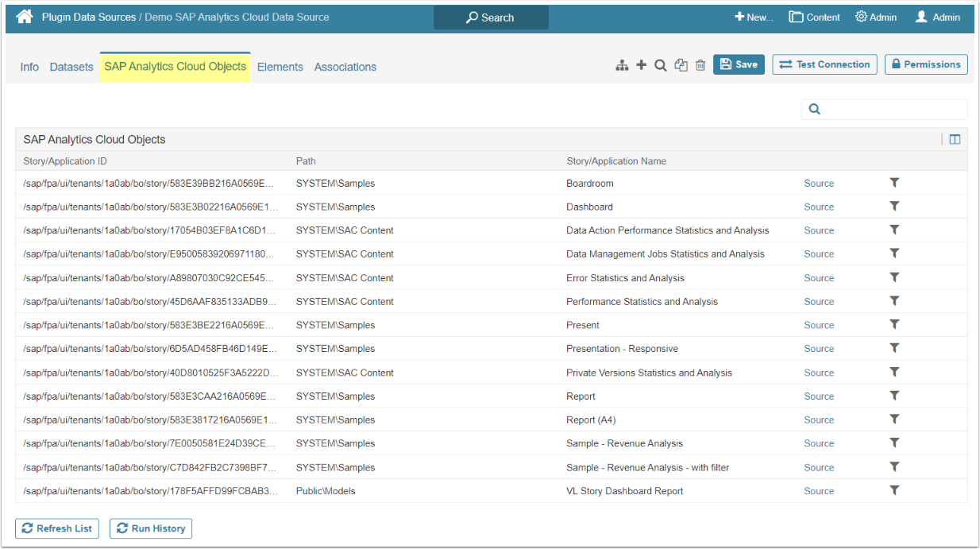Screen dimensions: 980x549
Task: Click Source link for Error Statistics and Analysis
Action: coord(819,278)
